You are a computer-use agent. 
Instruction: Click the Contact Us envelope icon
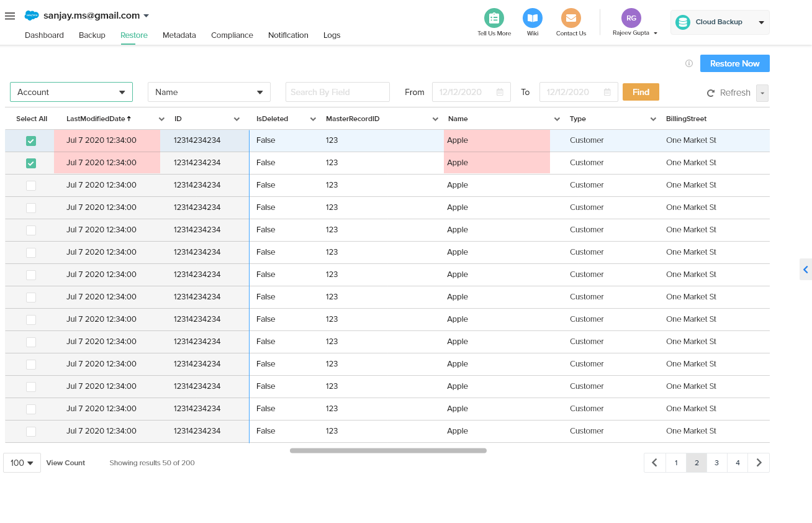click(x=571, y=19)
